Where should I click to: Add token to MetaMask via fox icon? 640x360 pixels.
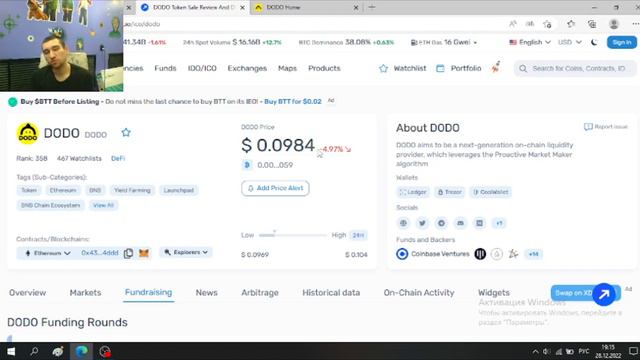coord(144,253)
